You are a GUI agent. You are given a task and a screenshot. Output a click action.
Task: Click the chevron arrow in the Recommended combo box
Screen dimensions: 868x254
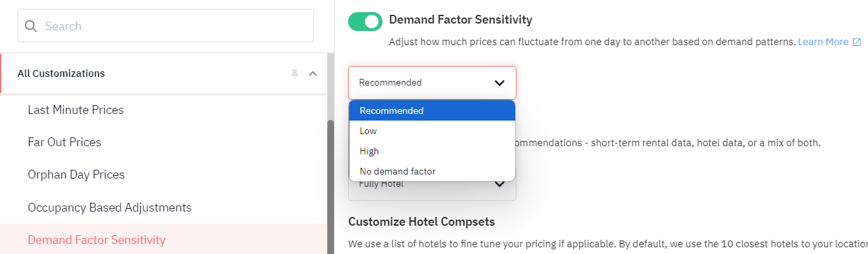(499, 83)
